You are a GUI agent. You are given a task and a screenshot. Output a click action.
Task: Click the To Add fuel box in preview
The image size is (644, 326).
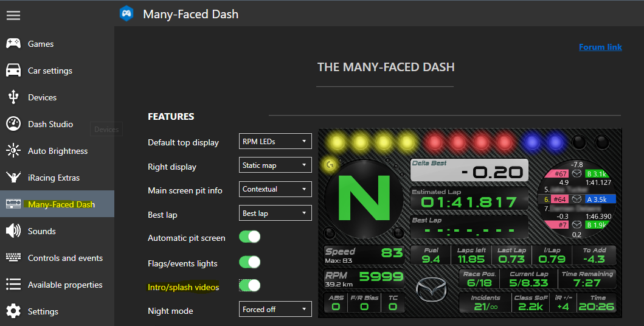pos(594,255)
